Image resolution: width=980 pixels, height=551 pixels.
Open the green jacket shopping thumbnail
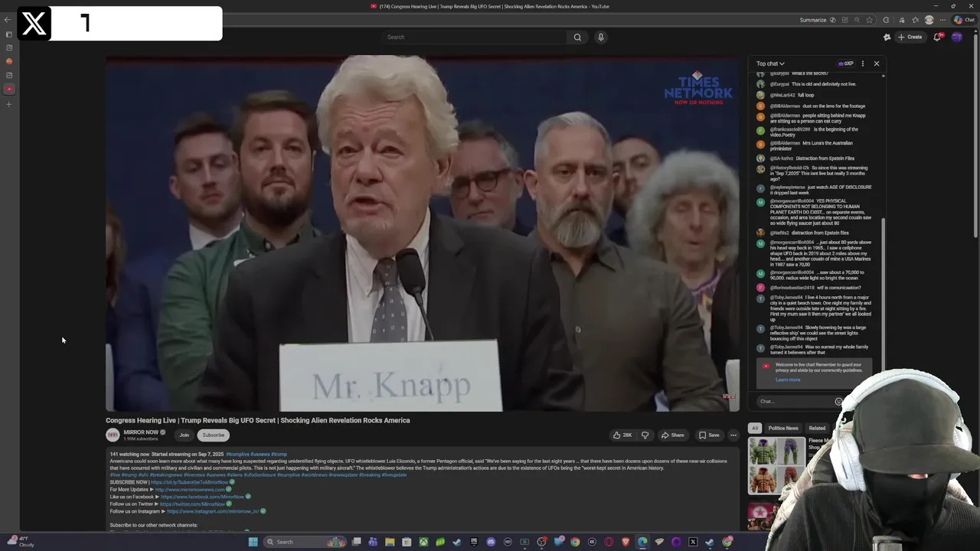tap(776, 467)
